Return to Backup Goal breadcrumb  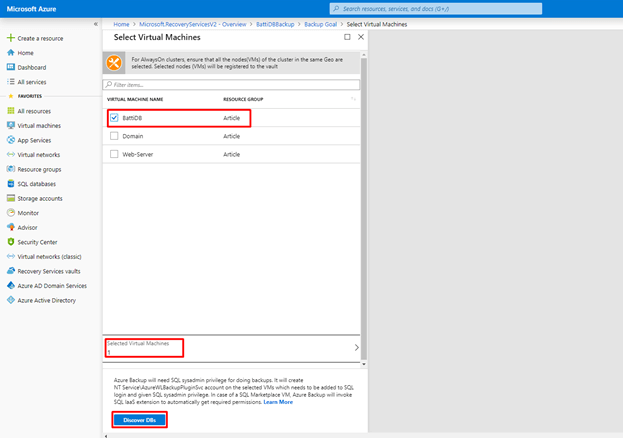click(320, 24)
